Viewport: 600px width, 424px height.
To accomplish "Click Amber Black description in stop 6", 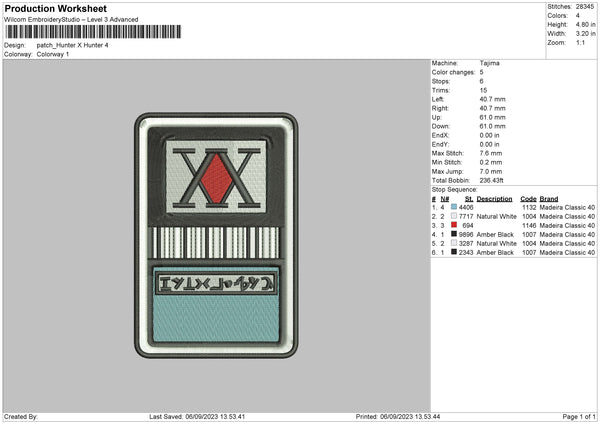I will click(495, 253).
